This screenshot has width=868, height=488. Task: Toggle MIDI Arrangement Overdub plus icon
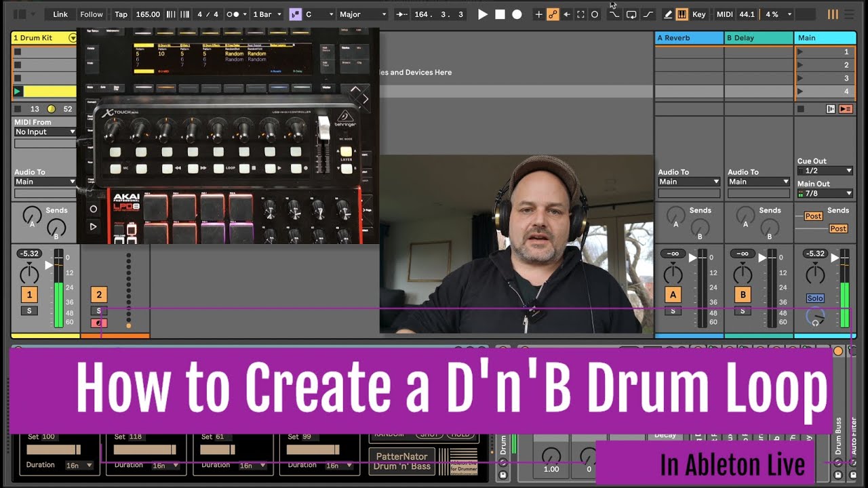(538, 14)
